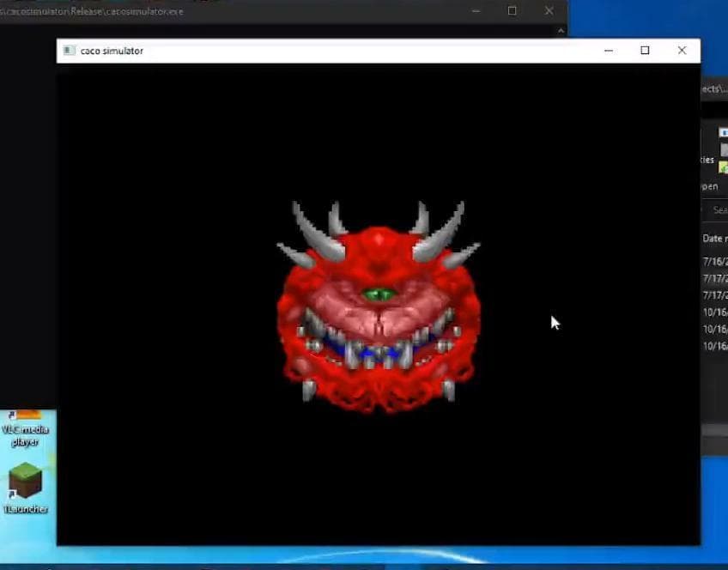Minimize the cacosimulator.exe console window

476,10
